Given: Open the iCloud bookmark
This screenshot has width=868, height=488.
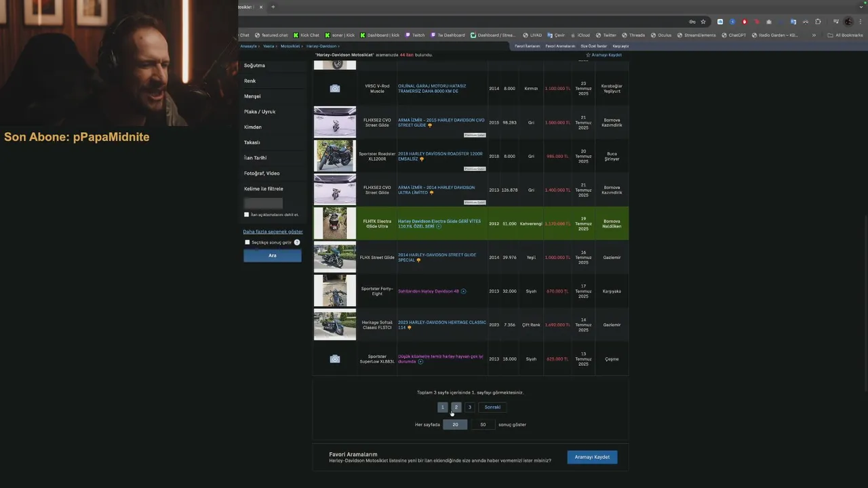Looking at the screenshot, I should coord(580,35).
